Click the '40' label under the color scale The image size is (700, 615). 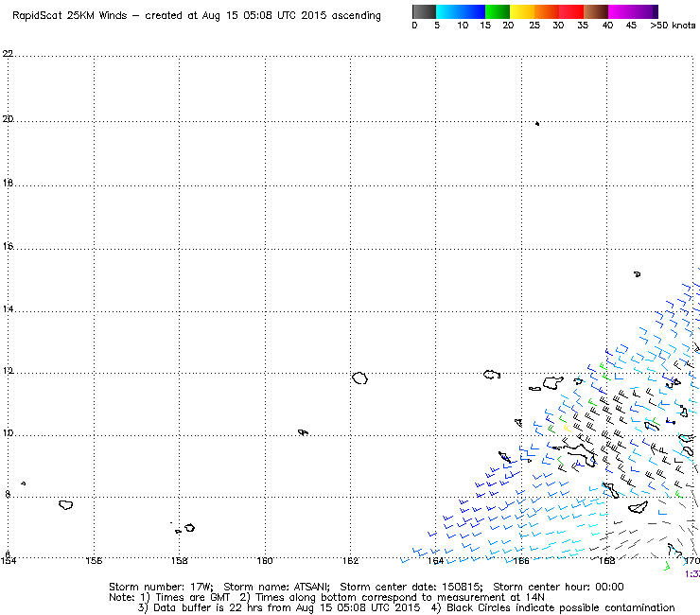(x=607, y=25)
